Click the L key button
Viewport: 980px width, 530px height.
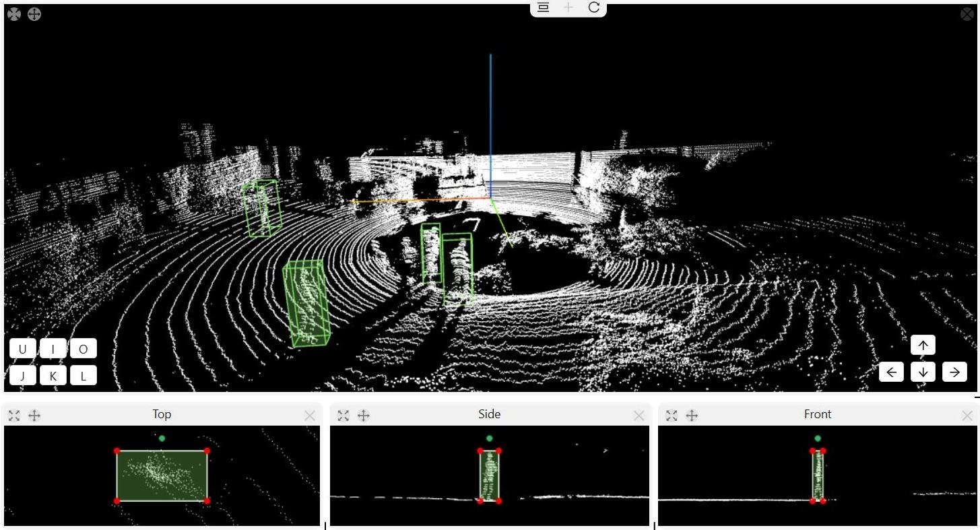(x=84, y=376)
